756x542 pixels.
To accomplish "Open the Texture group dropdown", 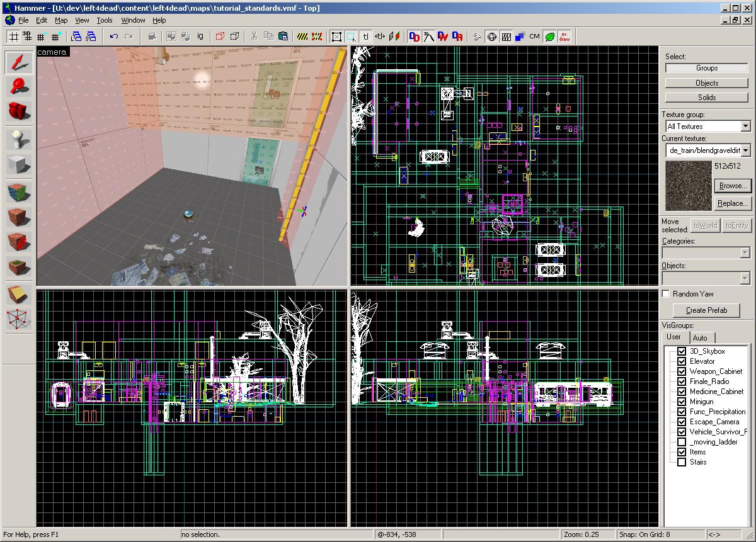I will click(x=745, y=127).
